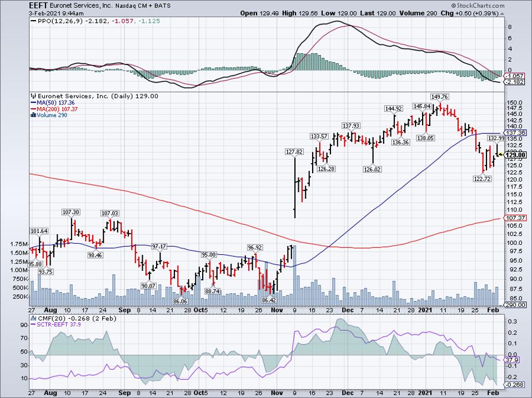This screenshot has width=532, height=398.
Task: Click the volume bars icon in legend
Action: 33,115
